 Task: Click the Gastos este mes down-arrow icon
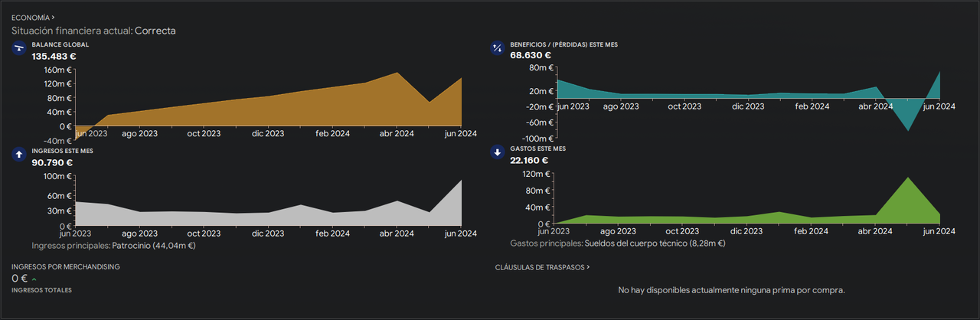(497, 152)
